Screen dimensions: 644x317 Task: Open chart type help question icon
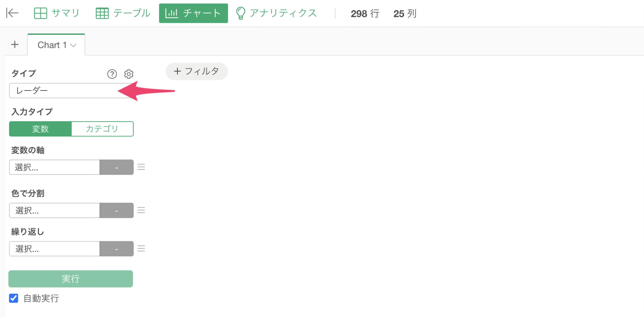(112, 74)
